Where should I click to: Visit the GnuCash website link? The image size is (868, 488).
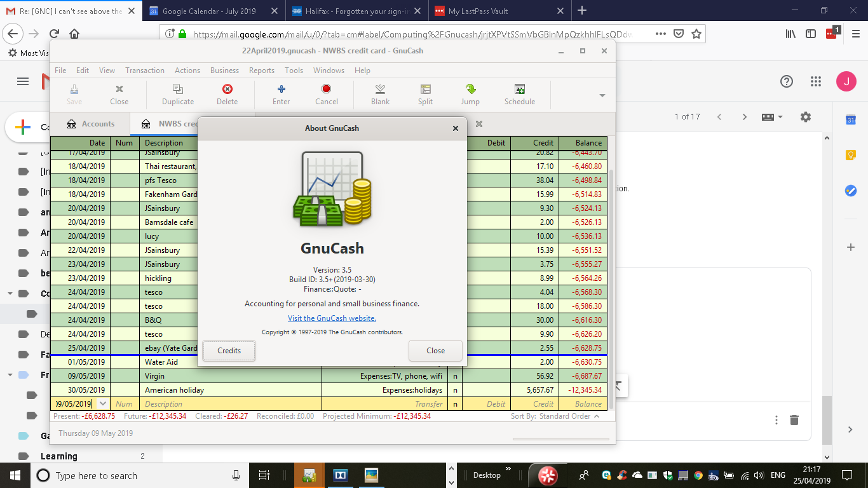(332, 318)
